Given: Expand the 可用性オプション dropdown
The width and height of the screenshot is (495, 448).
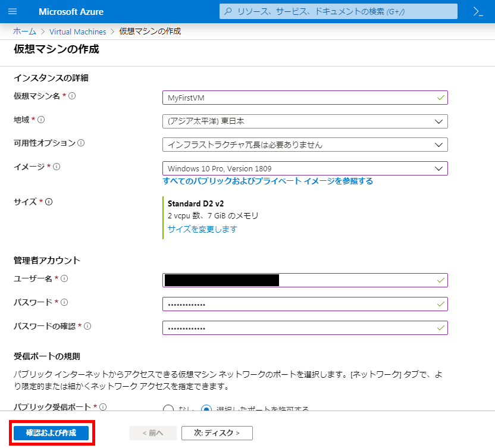Looking at the screenshot, I should (305, 145).
